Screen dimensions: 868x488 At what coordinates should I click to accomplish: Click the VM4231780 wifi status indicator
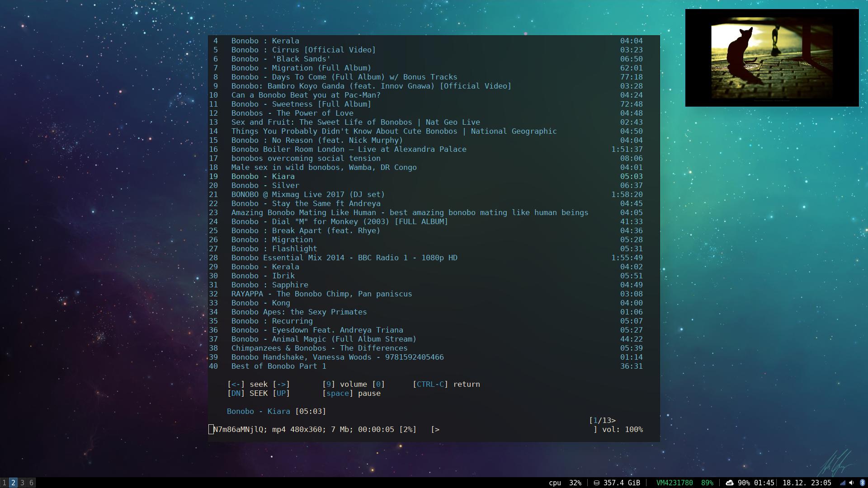[x=674, y=483]
